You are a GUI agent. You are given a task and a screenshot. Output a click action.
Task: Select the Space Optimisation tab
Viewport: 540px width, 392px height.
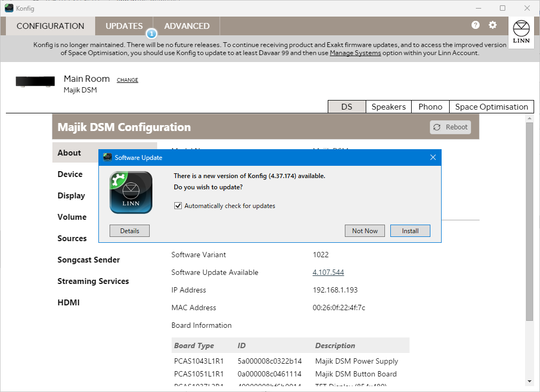[491, 107]
